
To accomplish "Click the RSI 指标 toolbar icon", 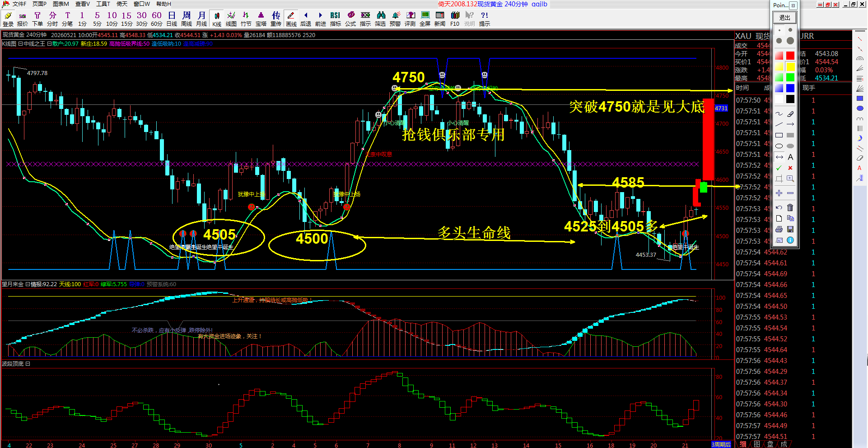I will [335, 19].
